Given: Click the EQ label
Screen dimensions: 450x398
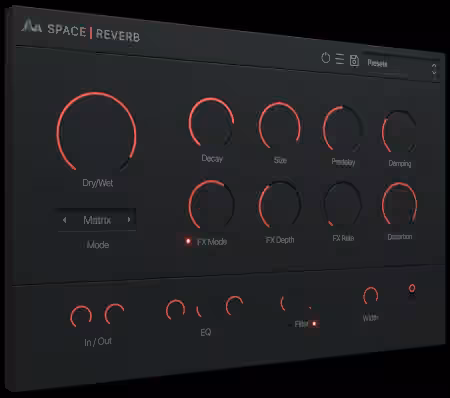Looking at the screenshot, I should coord(206,332).
